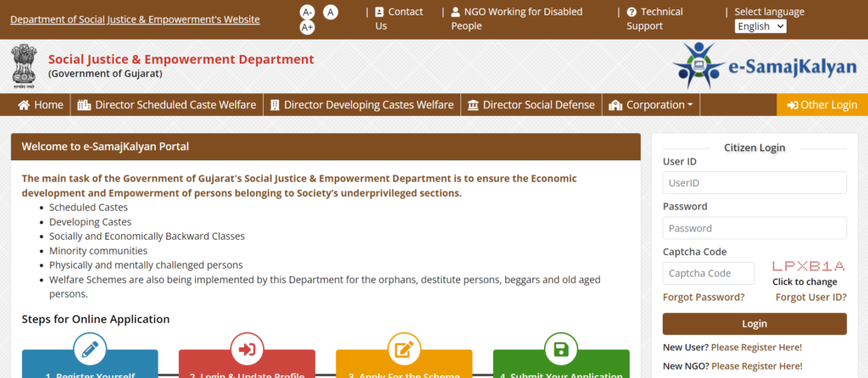868x378 pixels.
Task: Focus the User ID input field
Action: click(754, 182)
